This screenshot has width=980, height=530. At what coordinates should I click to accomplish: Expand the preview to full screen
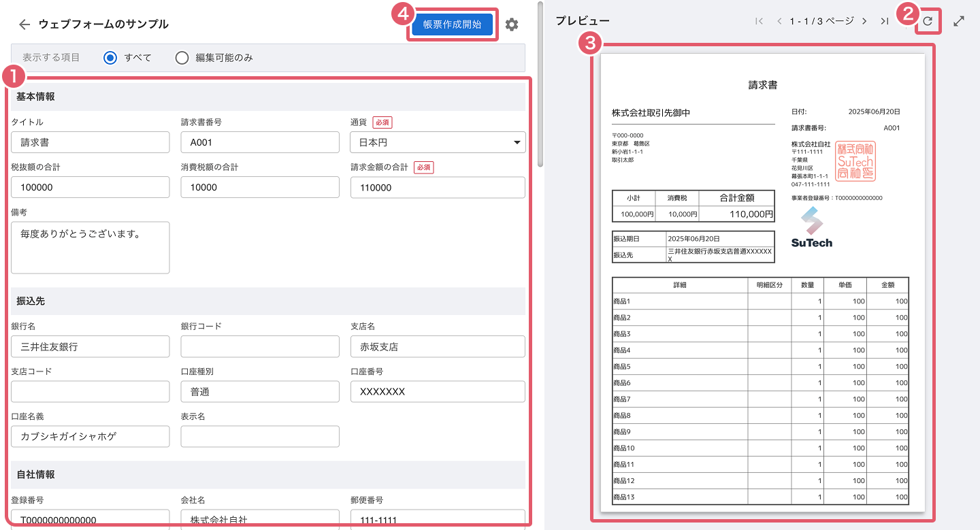click(959, 21)
